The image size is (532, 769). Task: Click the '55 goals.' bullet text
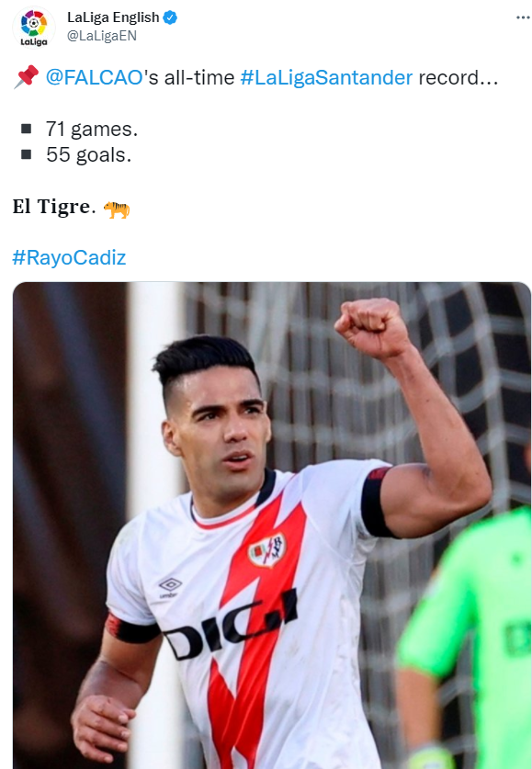coord(89,155)
